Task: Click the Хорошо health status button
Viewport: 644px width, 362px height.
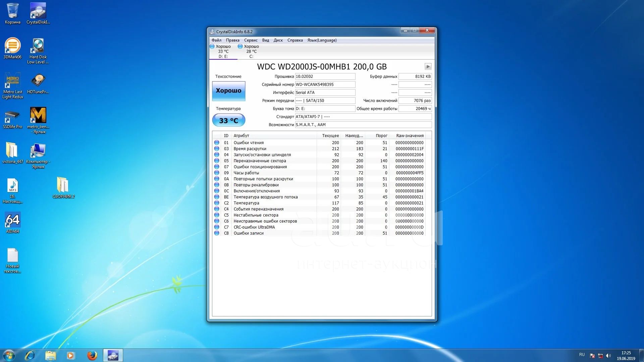Action: [228, 91]
